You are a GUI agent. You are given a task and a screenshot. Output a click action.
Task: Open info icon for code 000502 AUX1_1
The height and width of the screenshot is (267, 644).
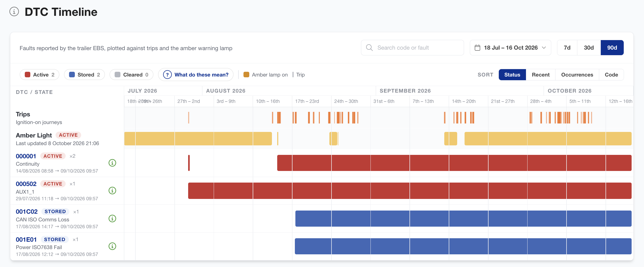(113, 190)
